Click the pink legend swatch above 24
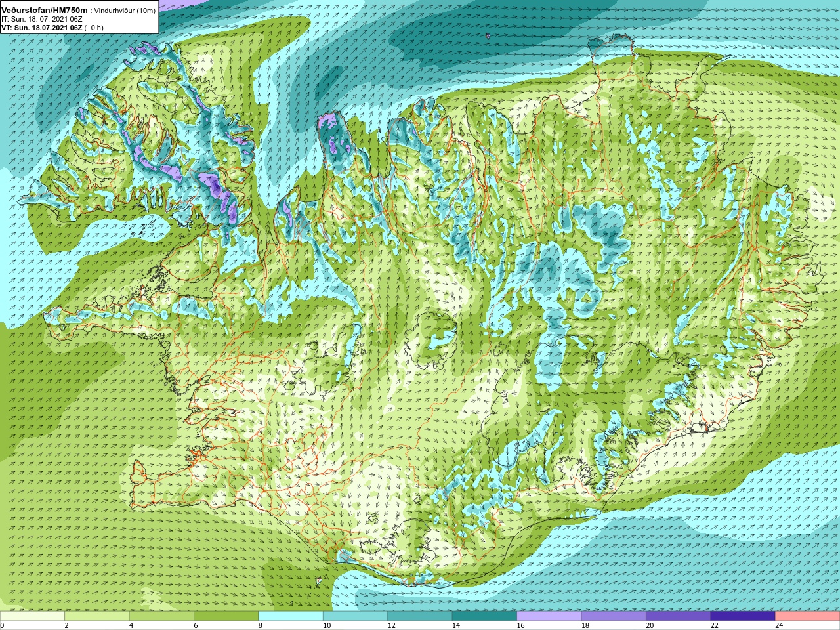Image resolution: width=840 pixels, height=630 pixels. click(808, 616)
